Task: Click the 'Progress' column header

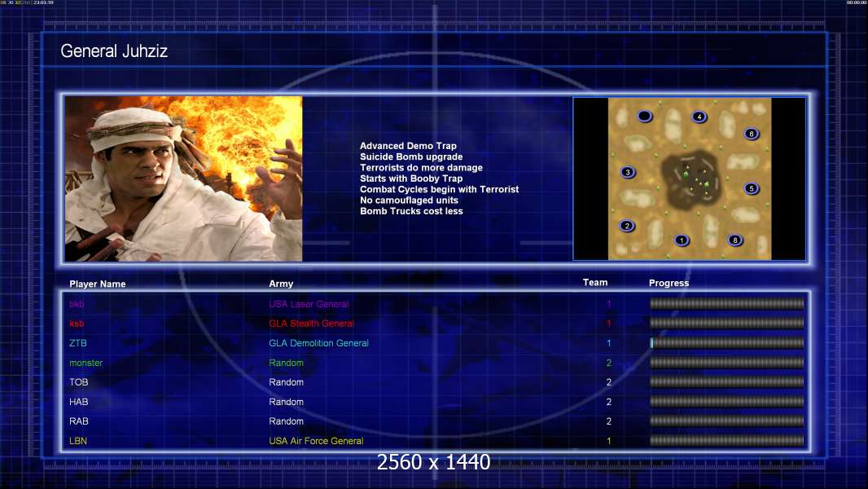Action: click(x=669, y=283)
